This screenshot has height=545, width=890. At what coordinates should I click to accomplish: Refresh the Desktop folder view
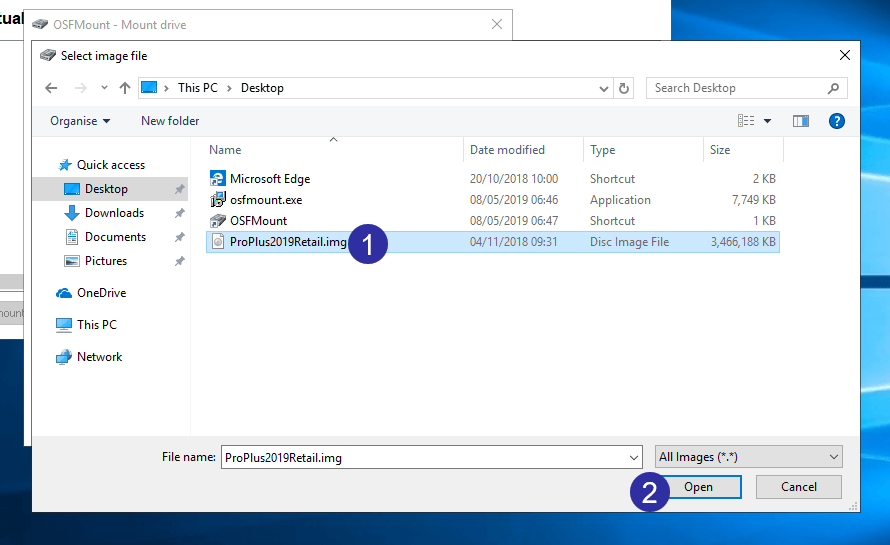click(x=623, y=89)
